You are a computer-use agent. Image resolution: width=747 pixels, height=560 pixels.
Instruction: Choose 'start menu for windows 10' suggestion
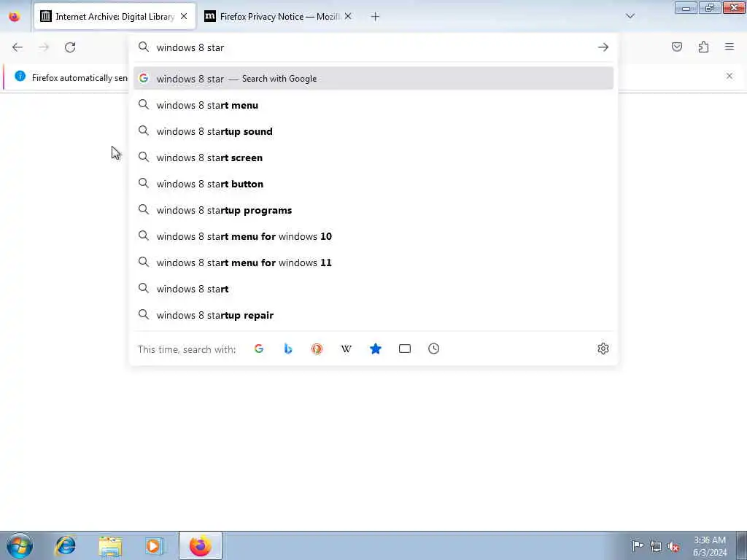coord(373,236)
